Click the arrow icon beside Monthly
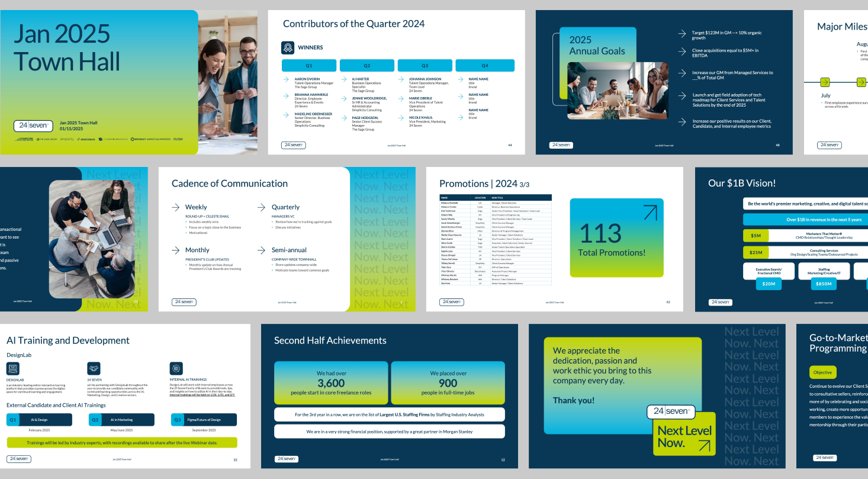Screen dimensions: 868x479 coord(176,250)
